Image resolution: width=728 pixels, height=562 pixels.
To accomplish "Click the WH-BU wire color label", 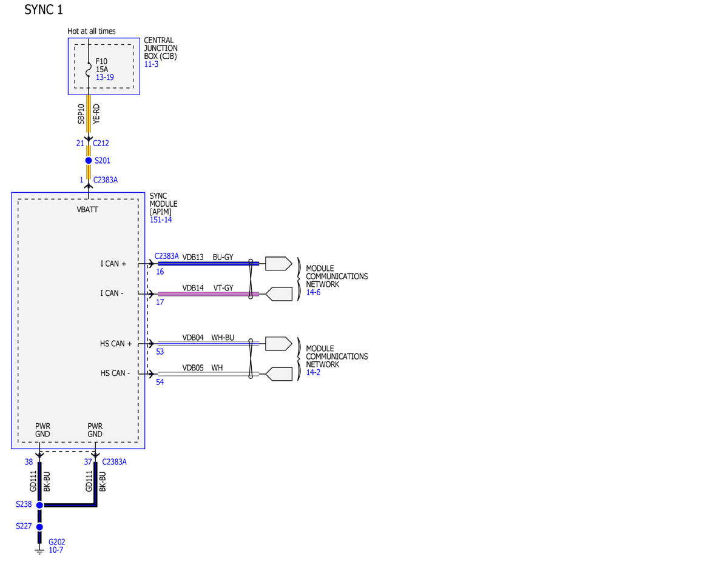I will click(223, 337).
